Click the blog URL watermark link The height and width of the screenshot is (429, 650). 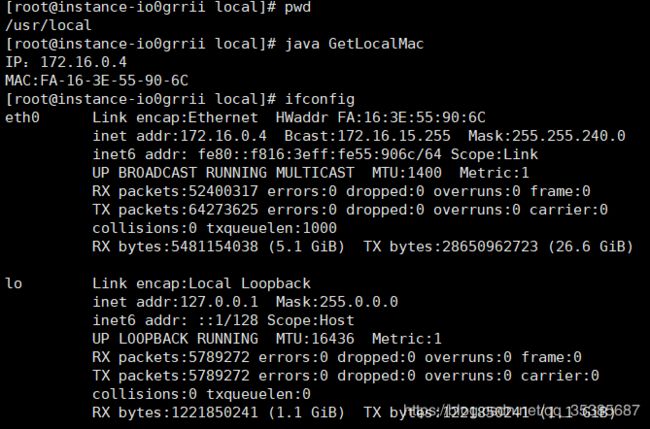(x=521, y=411)
